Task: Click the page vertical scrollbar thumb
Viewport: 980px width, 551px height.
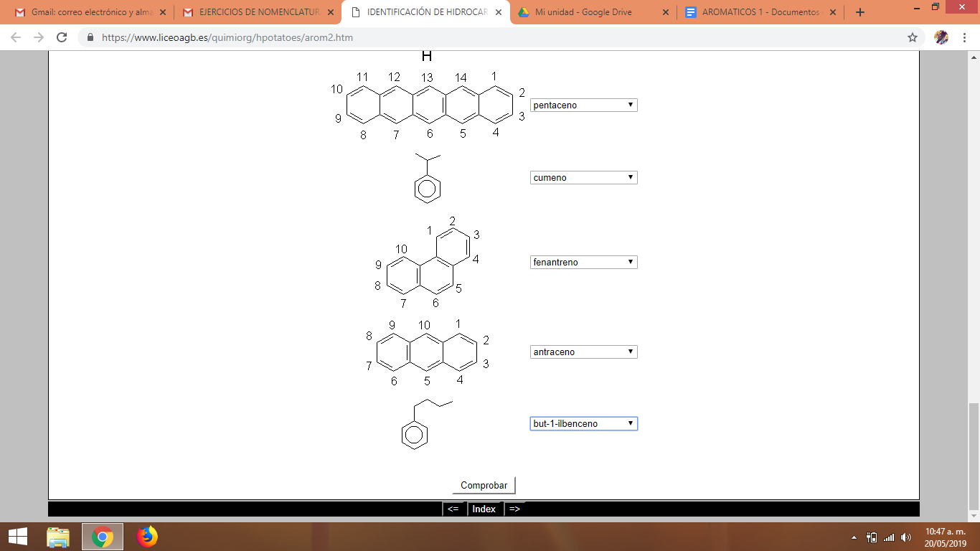Action: coord(974,456)
